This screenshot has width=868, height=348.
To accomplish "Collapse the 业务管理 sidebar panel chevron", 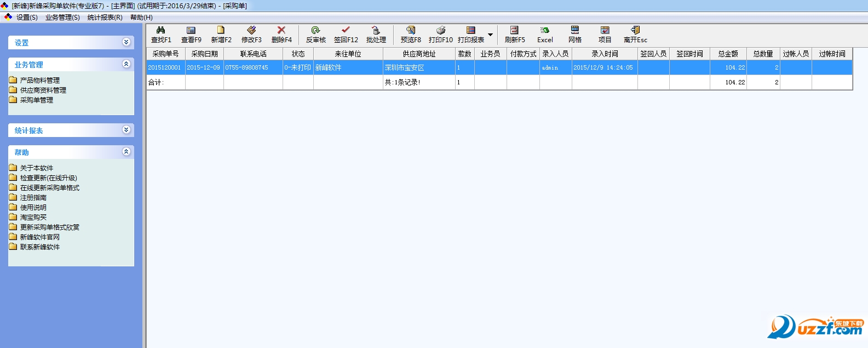I will (x=127, y=64).
